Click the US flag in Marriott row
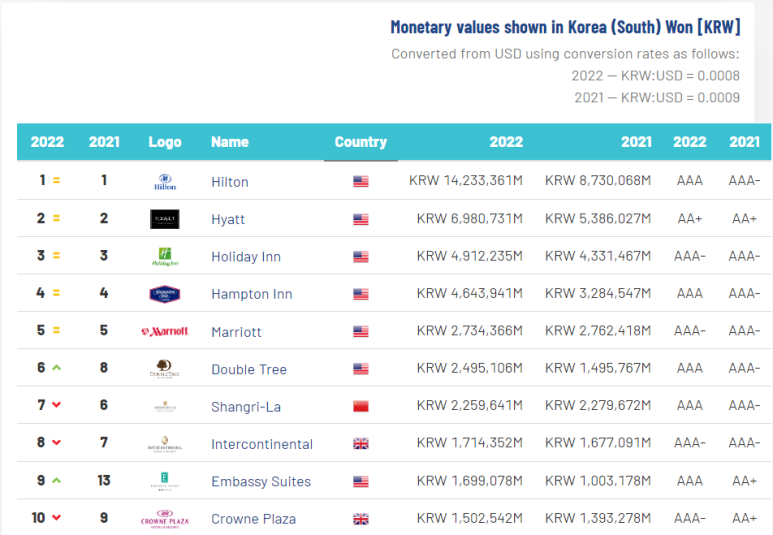 pos(361,331)
